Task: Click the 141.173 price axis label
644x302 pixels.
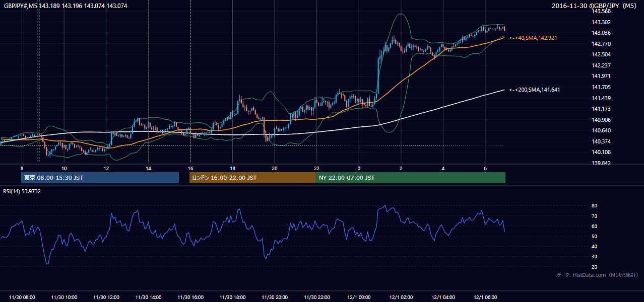Action: point(601,109)
